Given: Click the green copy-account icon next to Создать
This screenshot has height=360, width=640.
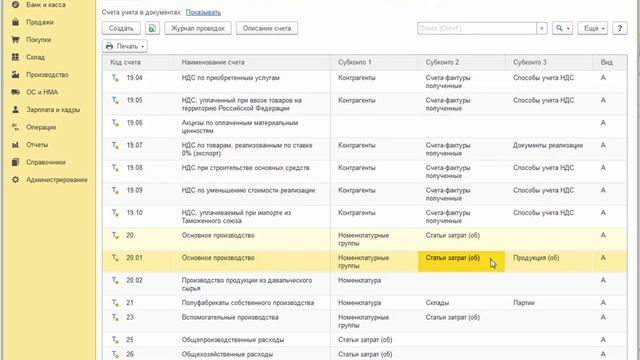Looking at the screenshot, I should point(152,28).
